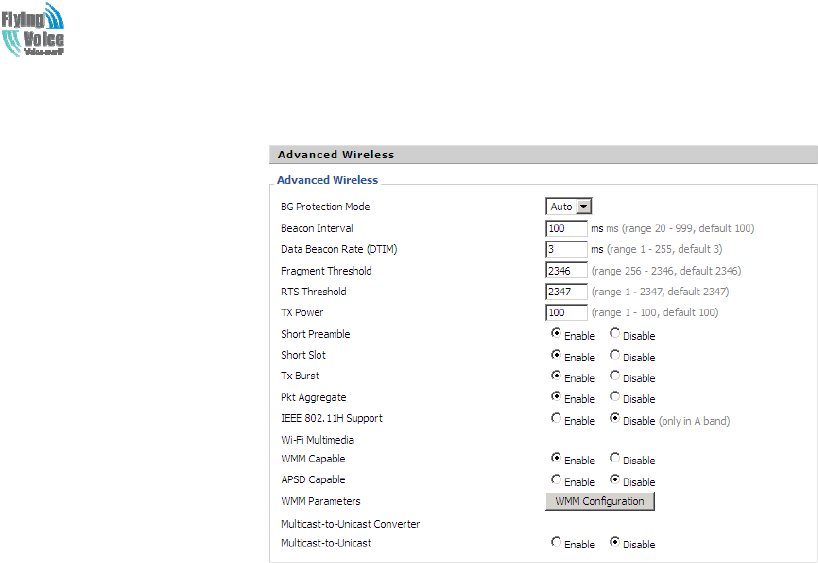Click the 'Data Beacon Rate (DTIM)' label
Image resolution: width=818 pixels, height=563 pixels.
[339, 249]
